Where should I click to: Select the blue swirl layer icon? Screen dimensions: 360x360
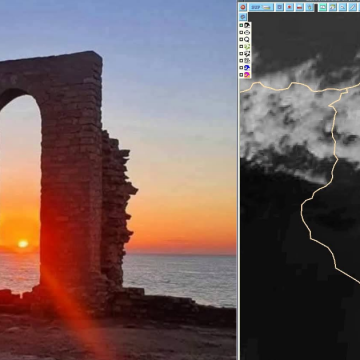[x=247, y=68]
